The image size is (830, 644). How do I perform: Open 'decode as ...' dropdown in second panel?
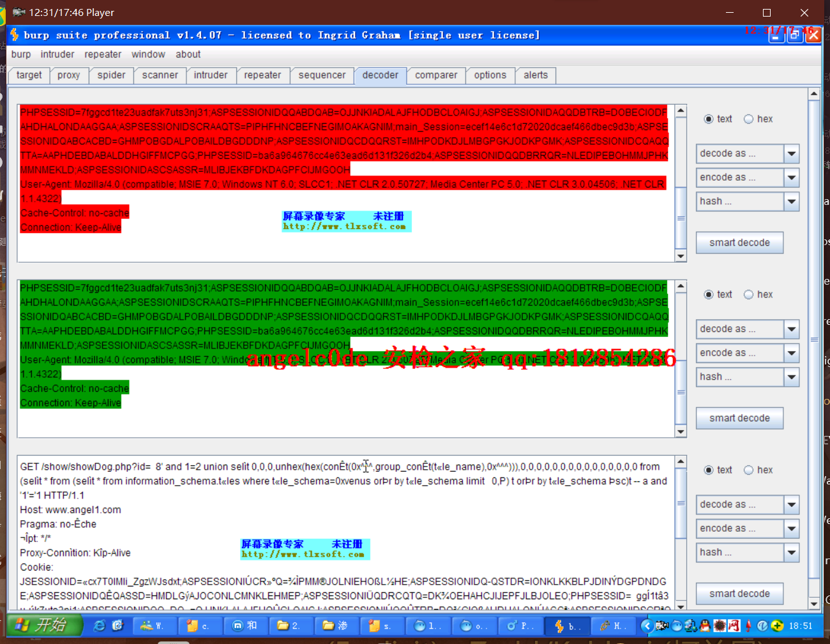(748, 329)
